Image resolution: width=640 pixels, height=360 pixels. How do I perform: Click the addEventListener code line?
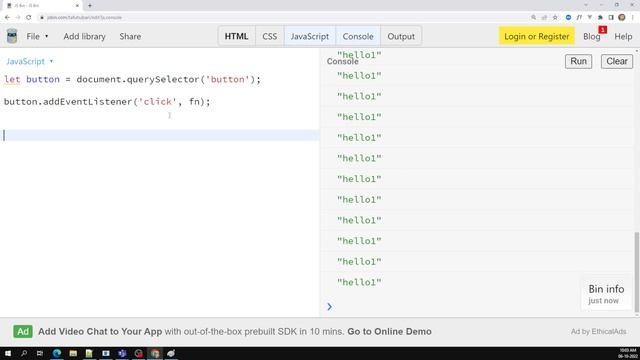point(107,102)
